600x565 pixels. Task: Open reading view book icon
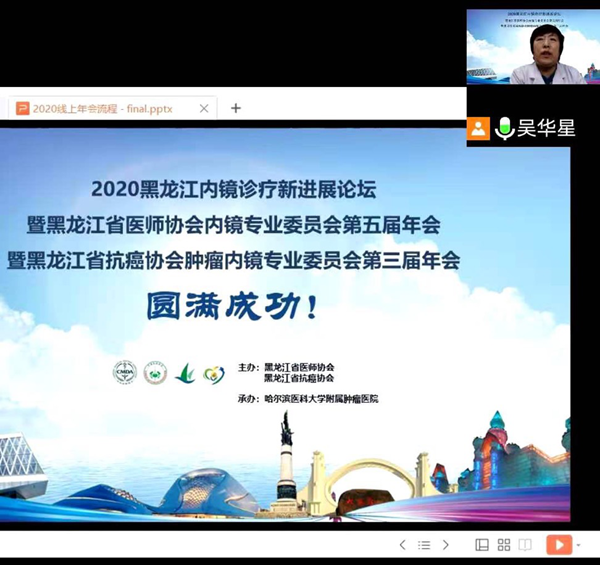(x=525, y=545)
